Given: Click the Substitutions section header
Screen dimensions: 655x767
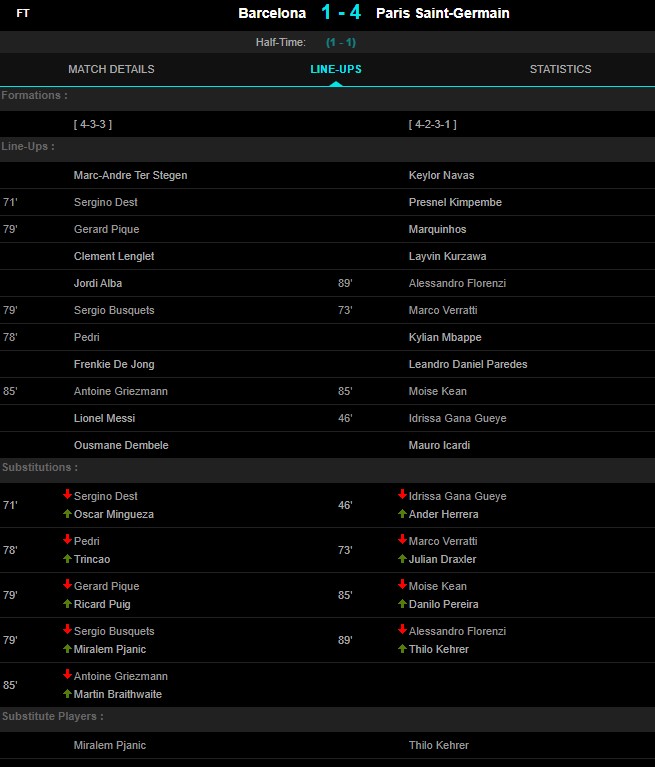Looking at the screenshot, I should coord(40,467).
